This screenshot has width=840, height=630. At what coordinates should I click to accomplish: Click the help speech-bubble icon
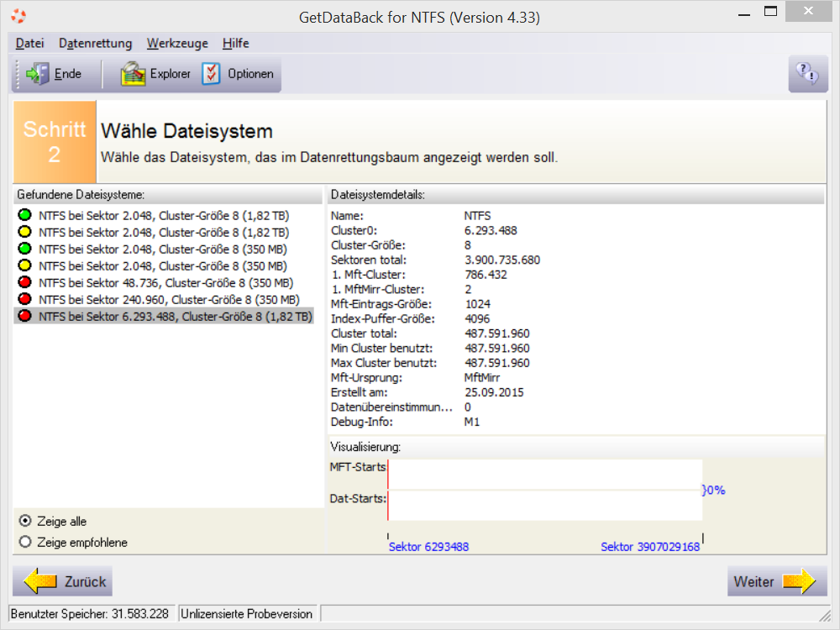tap(808, 73)
